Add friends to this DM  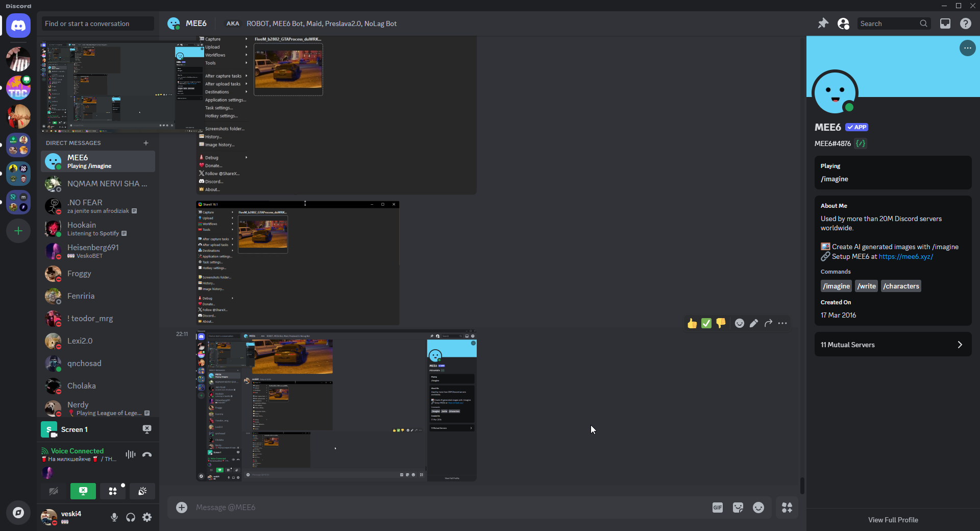pyautogui.click(x=843, y=23)
